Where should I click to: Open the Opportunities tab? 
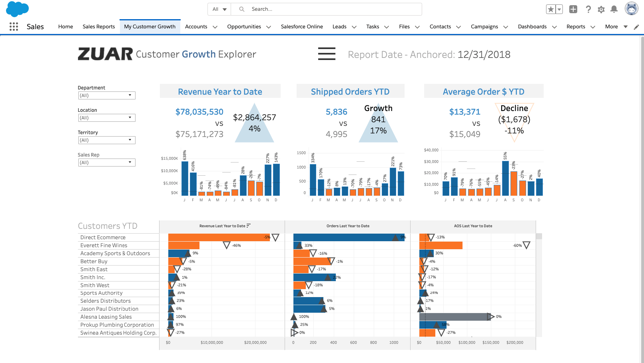point(244,27)
